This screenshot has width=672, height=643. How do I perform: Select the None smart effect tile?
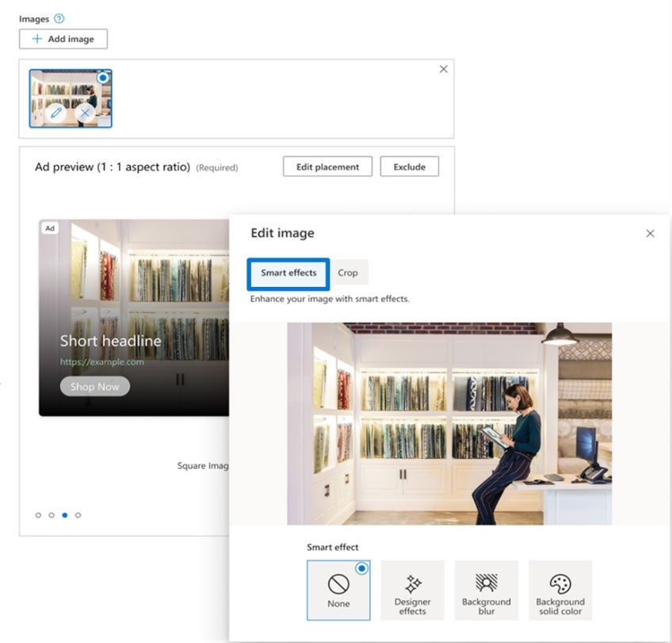click(x=338, y=590)
